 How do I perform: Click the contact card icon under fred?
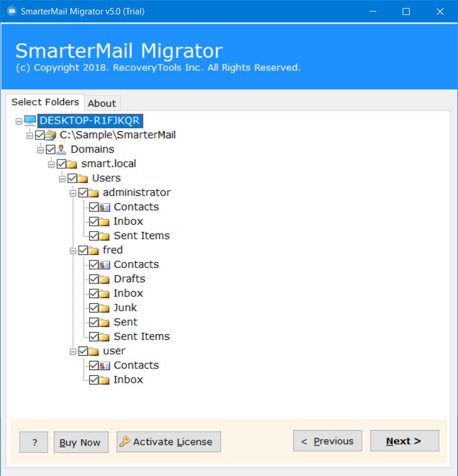pyautogui.click(x=104, y=265)
